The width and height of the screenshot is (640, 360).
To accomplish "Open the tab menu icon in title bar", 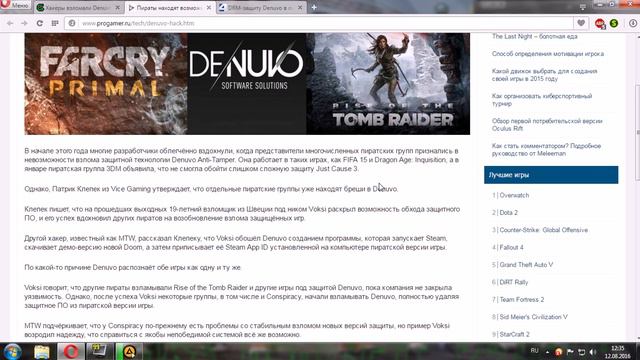I will pyautogui.click(x=582, y=7).
